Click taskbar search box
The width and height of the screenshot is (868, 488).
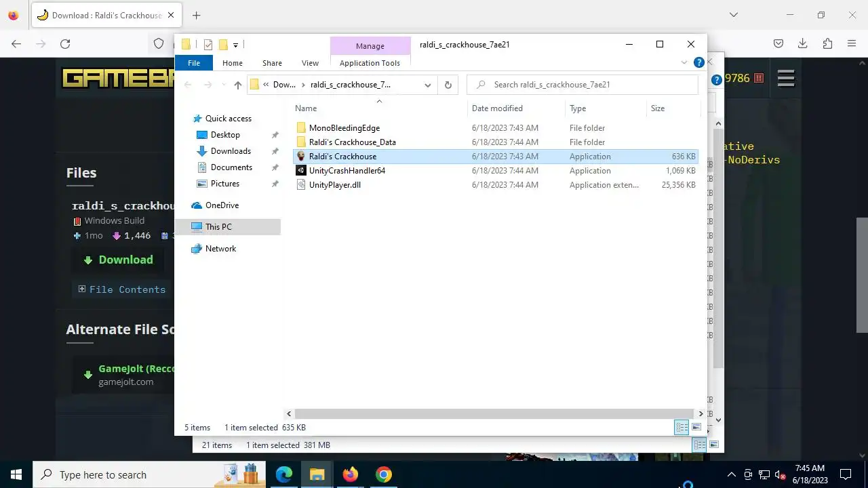(x=149, y=474)
